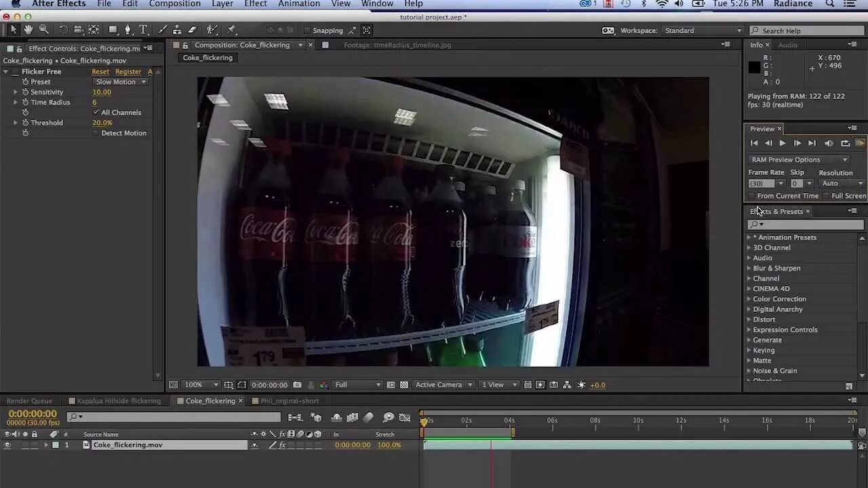
Task: Open the Effect menu
Action: tap(256, 4)
